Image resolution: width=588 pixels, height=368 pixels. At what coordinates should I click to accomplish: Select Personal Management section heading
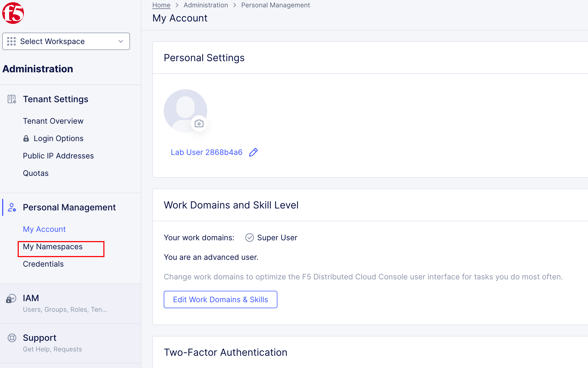(x=69, y=207)
